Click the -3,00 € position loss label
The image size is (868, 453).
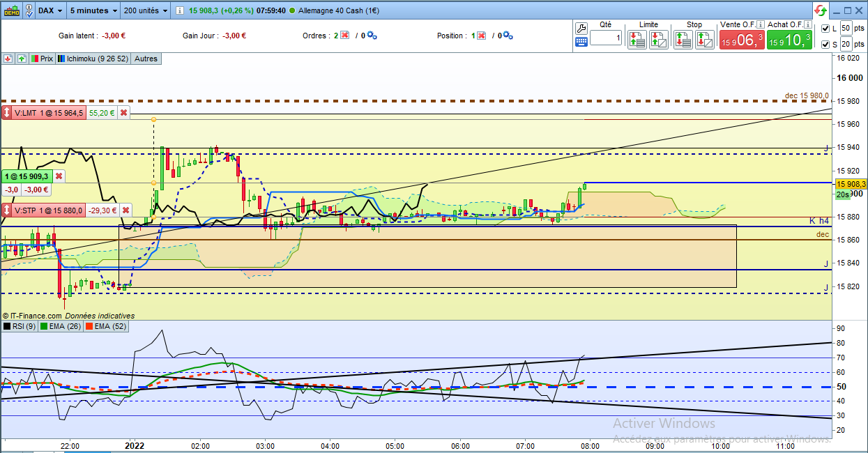point(36,190)
